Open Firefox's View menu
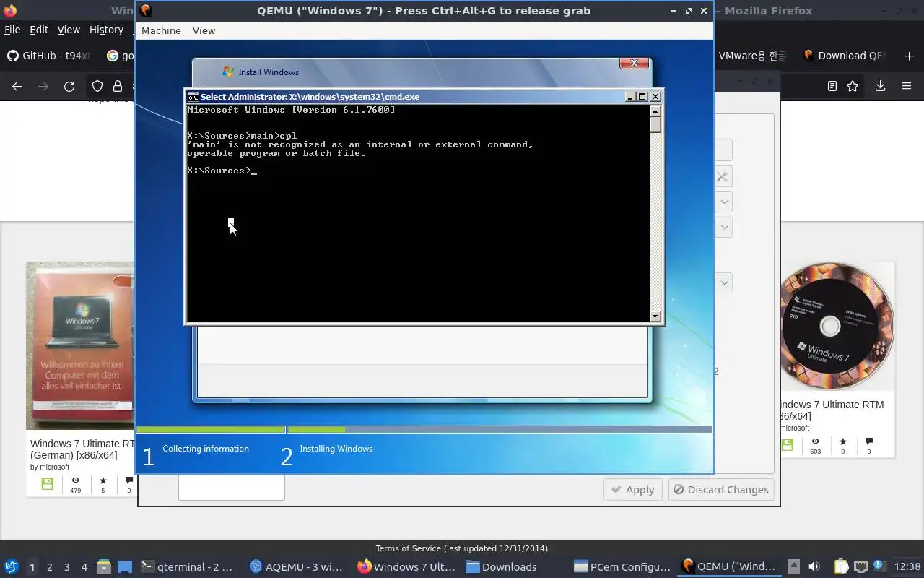 [69, 30]
